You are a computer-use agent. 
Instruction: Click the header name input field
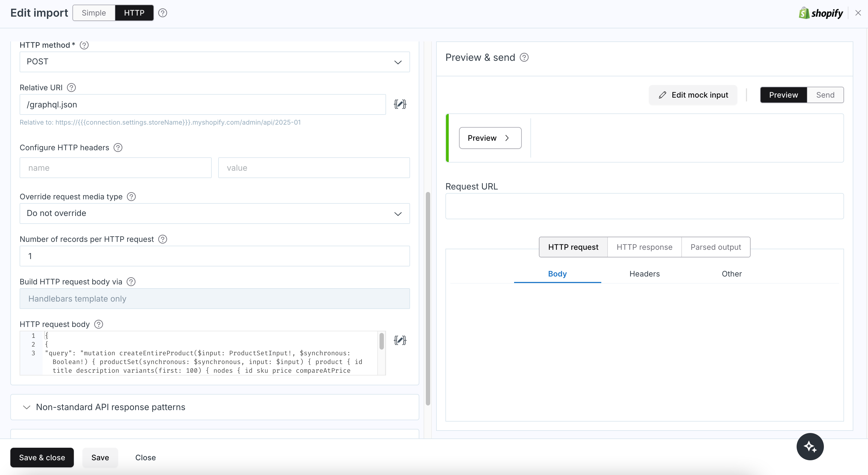[x=116, y=168]
